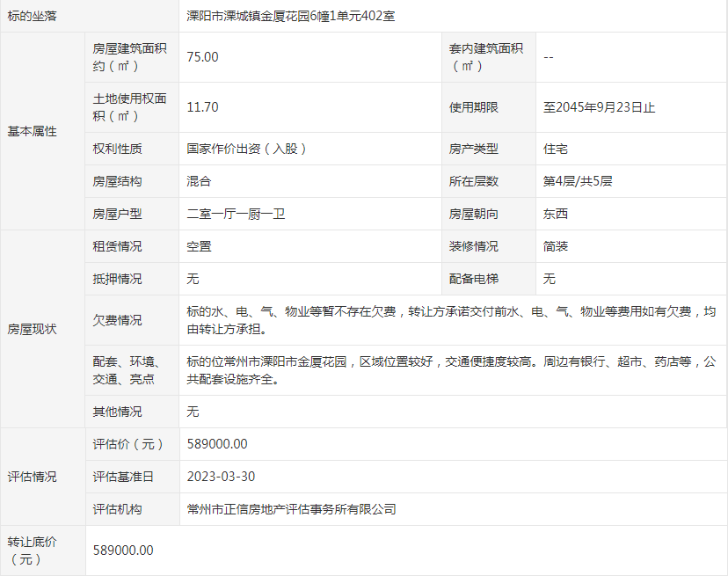Click the 房屋结构 label
728x576 pixels.
(x=117, y=181)
